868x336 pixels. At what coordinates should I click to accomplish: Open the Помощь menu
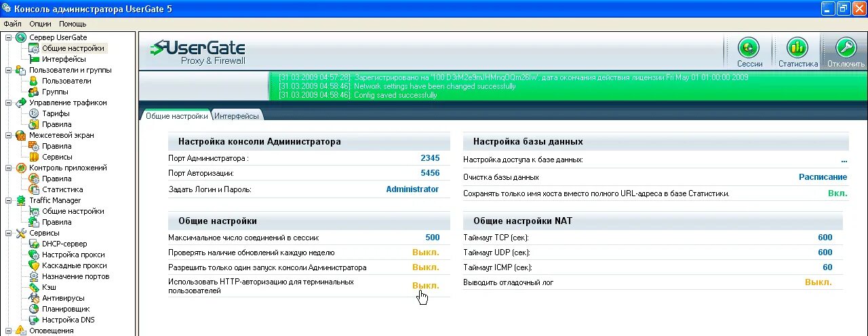(x=73, y=24)
